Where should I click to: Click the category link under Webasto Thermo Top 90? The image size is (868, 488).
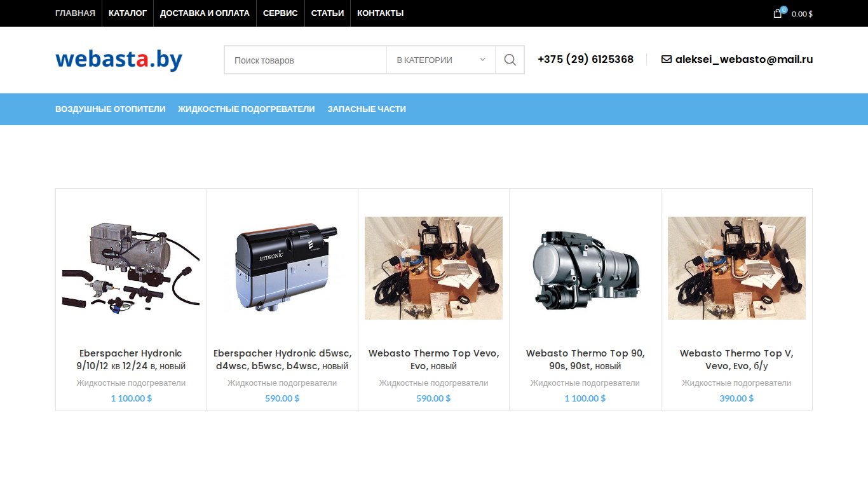click(x=585, y=383)
